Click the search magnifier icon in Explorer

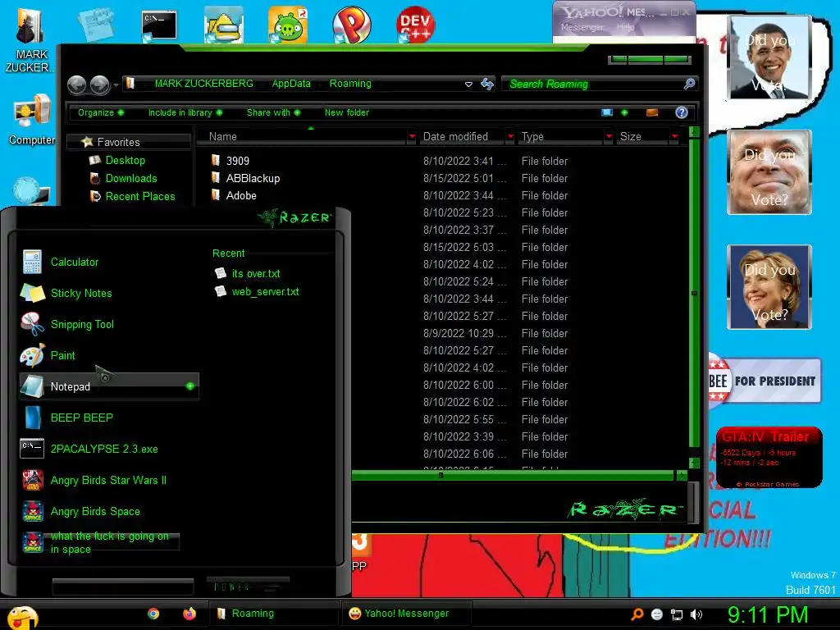point(689,84)
